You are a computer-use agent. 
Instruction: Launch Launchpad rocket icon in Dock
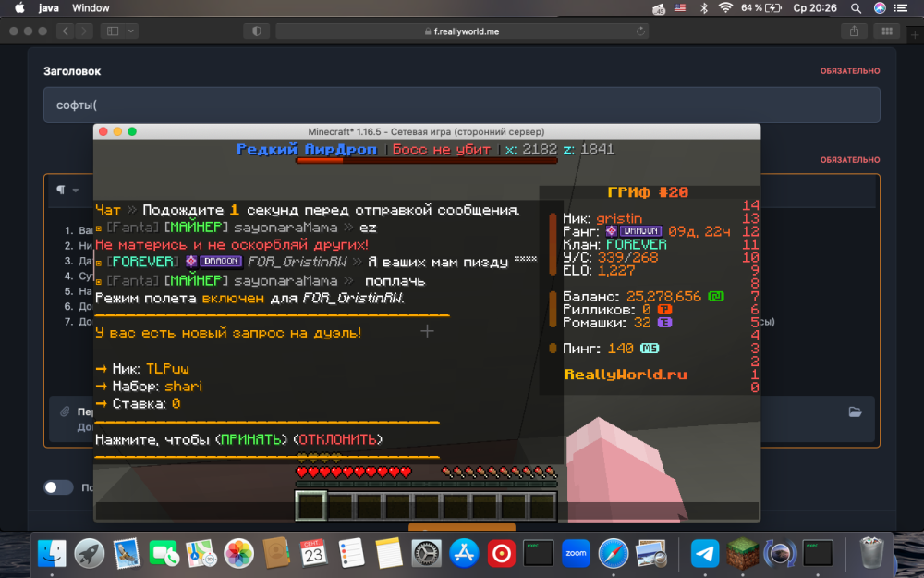[89, 554]
